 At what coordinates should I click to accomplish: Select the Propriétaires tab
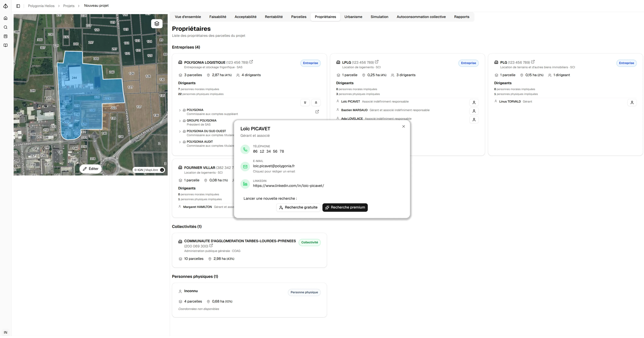click(x=325, y=17)
